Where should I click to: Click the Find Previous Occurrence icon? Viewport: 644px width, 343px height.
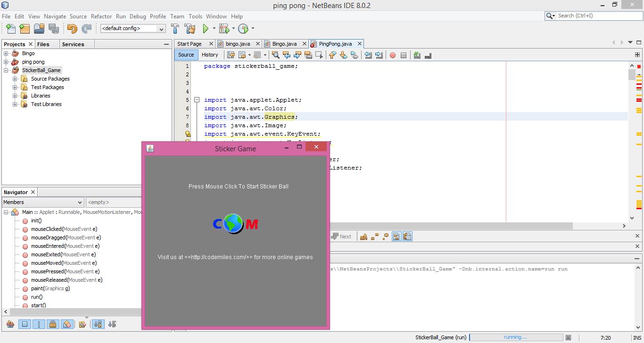[287, 55]
